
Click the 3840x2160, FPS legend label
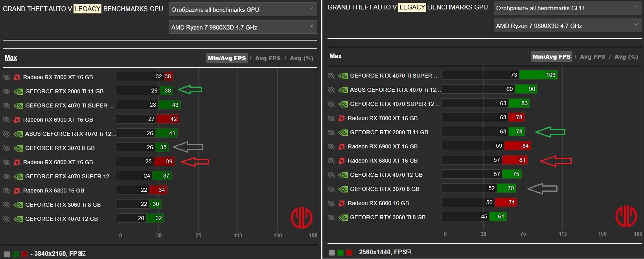click(57, 253)
